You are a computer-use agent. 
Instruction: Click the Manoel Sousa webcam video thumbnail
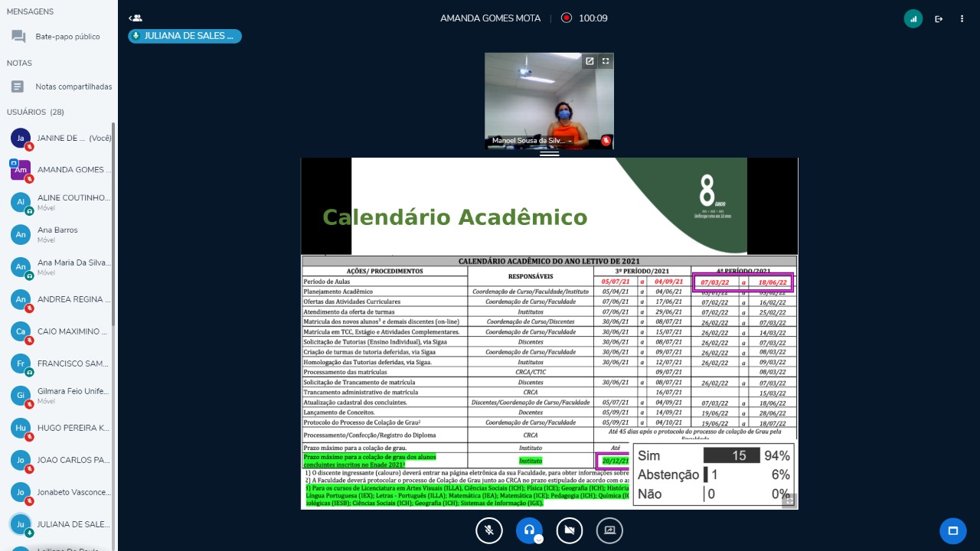549,100
